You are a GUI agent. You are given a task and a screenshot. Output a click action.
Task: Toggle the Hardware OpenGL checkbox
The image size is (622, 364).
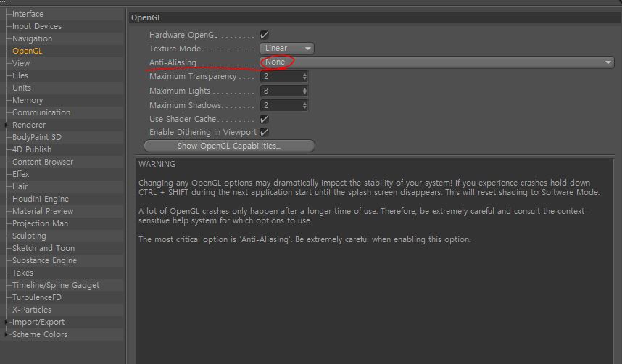click(x=265, y=35)
